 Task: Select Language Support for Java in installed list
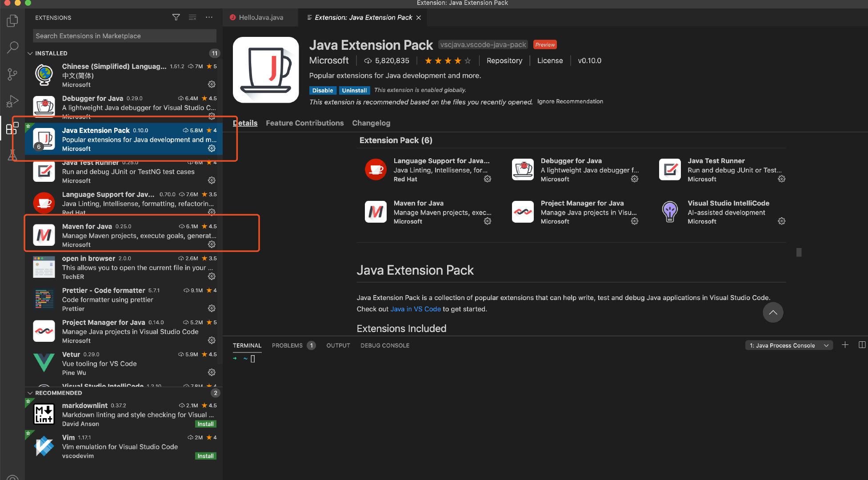point(124,203)
